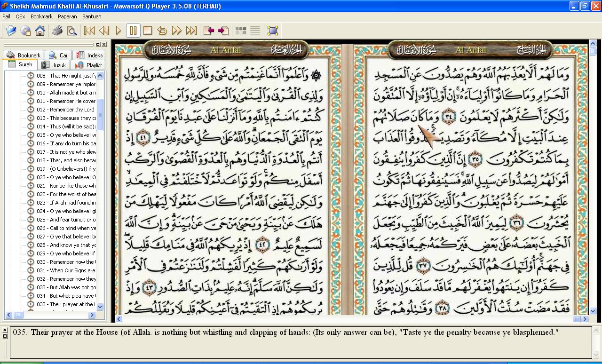Select verse 011 - Remember He covered
This screenshot has width=602, height=364.
(x=66, y=101)
